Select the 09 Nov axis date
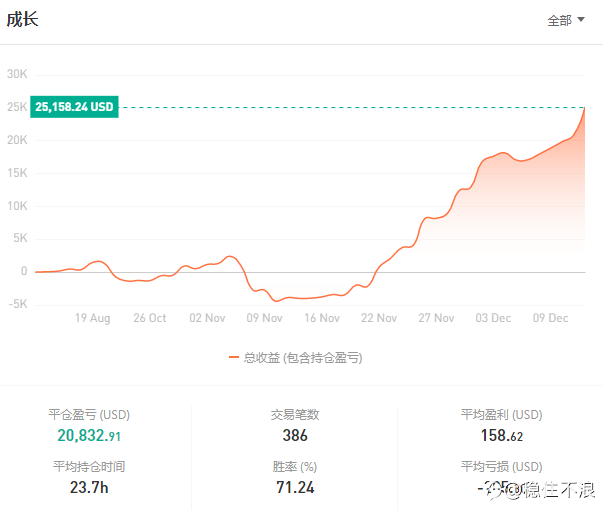603x525 pixels. click(x=264, y=318)
